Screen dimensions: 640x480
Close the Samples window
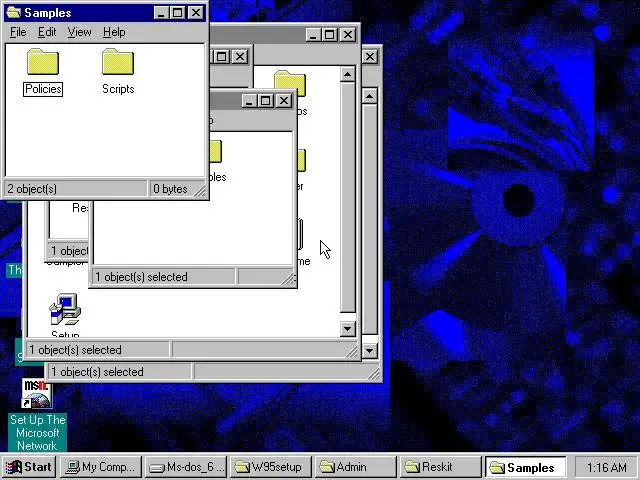[196, 13]
